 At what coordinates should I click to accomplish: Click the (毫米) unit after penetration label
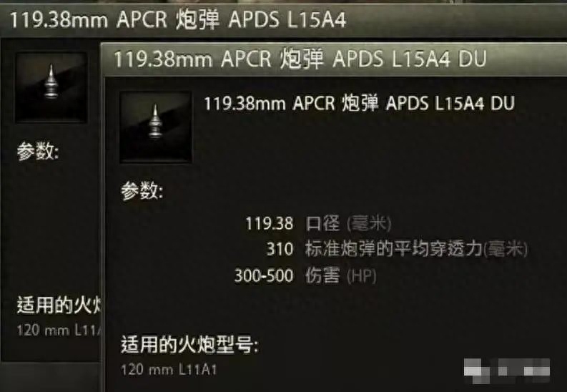pos(506,250)
